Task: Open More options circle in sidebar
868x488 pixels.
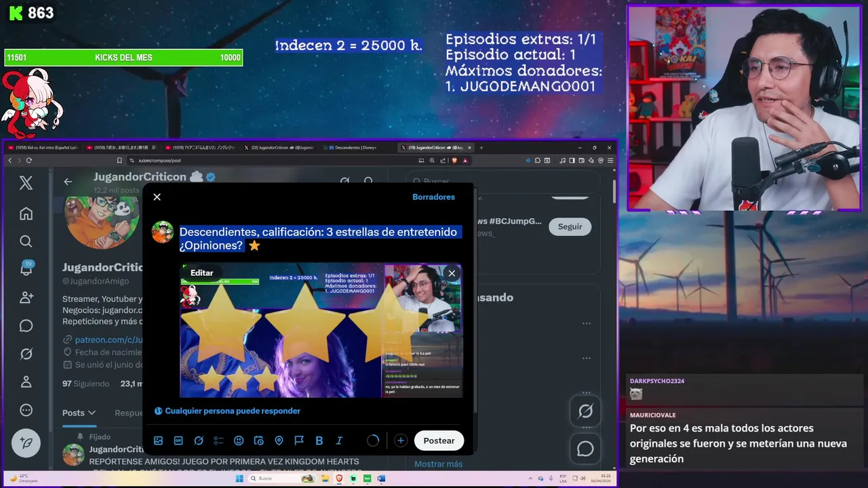Action: 26,410
